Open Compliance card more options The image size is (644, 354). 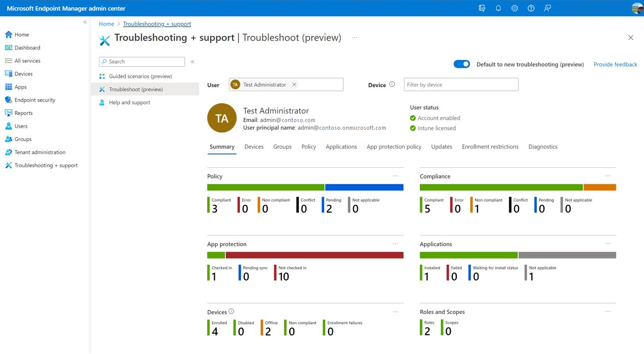608,176
